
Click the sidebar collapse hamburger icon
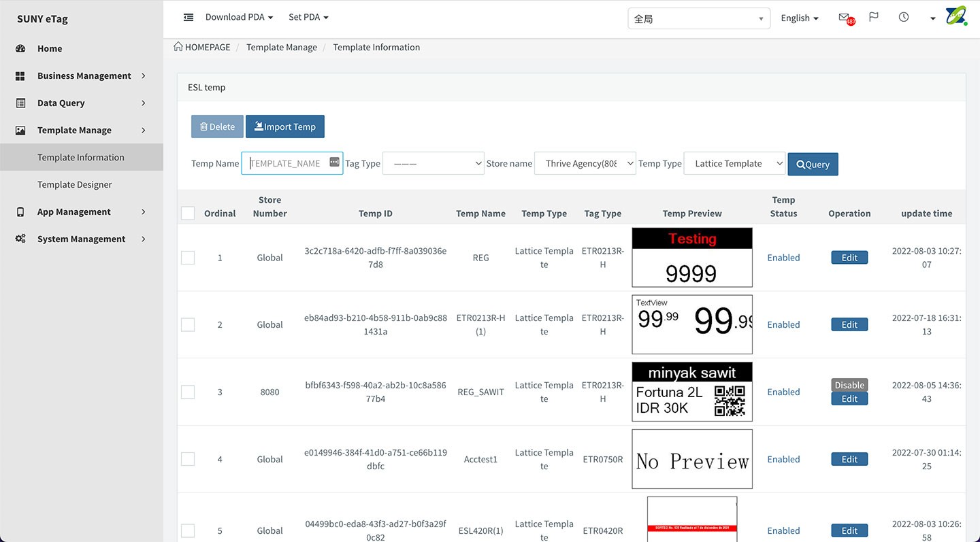point(189,17)
